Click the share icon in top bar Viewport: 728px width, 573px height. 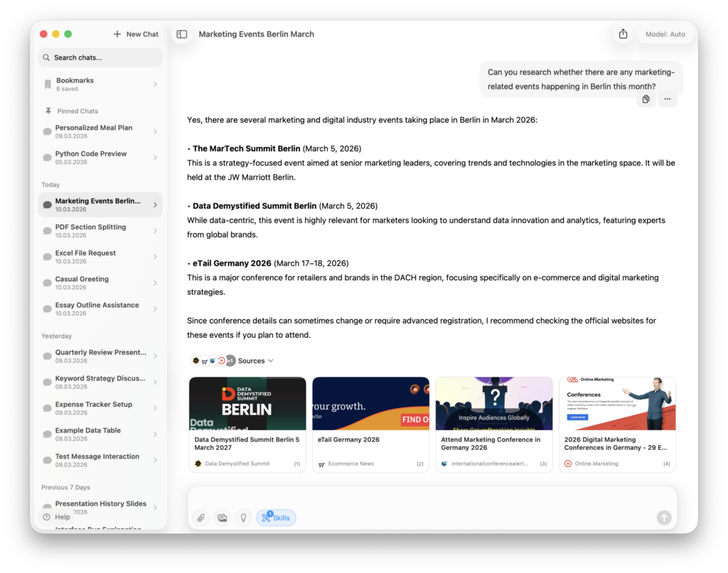(623, 34)
